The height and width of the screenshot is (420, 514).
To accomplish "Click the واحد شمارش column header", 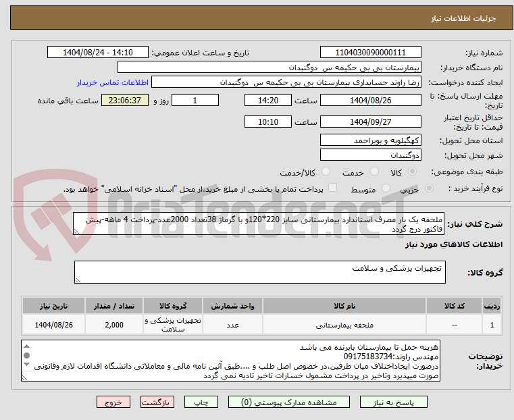I will pyautogui.click(x=232, y=307).
